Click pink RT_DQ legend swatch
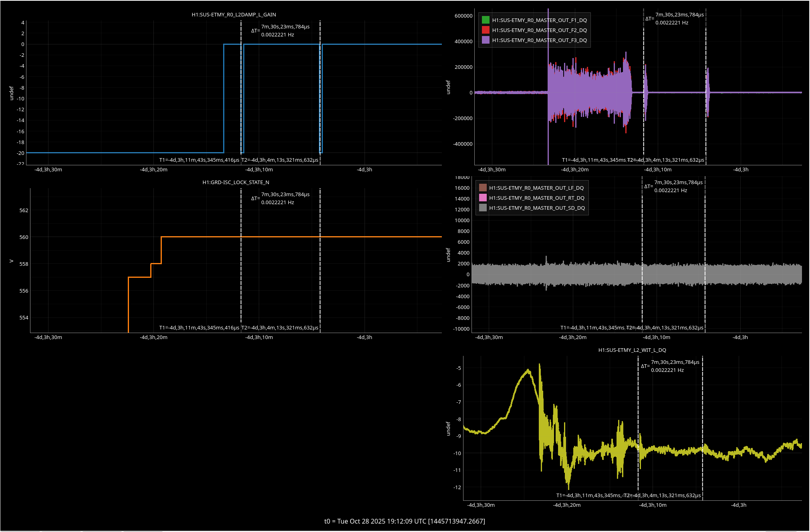Viewport: 810px width, 532px height. click(483, 198)
